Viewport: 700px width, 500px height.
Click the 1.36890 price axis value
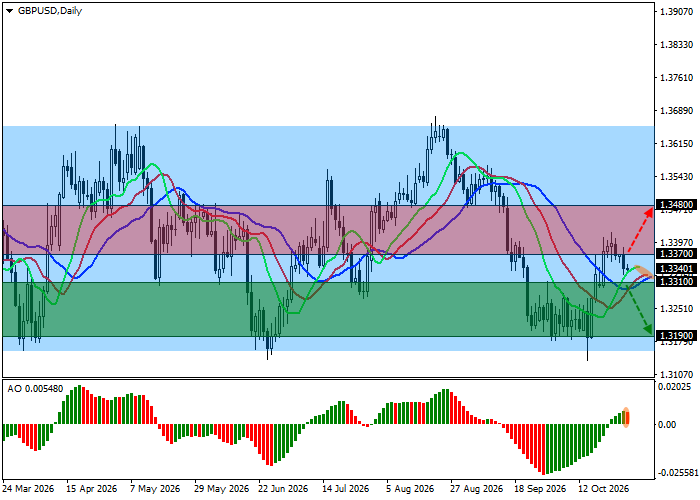coord(677,111)
